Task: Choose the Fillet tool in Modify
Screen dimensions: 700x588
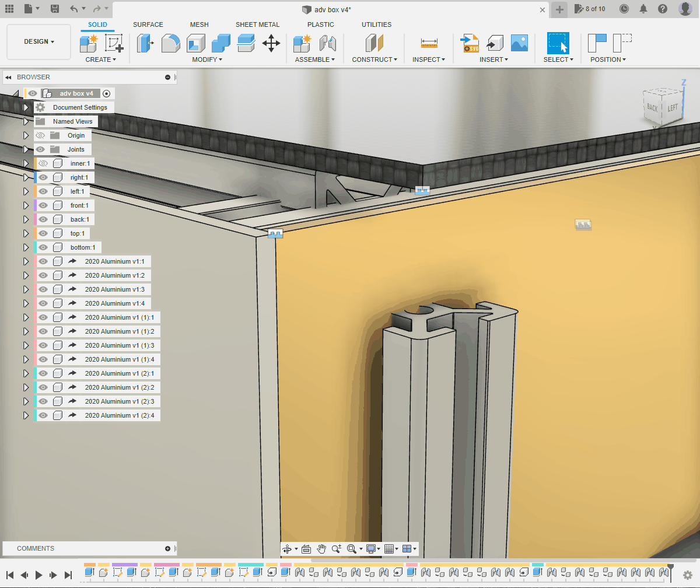Action: click(170, 43)
